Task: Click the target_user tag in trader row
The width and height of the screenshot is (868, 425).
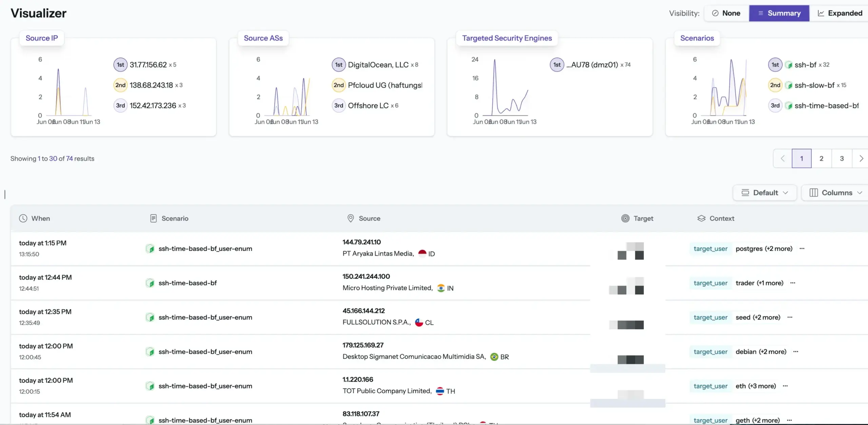Action: tap(710, 283)
